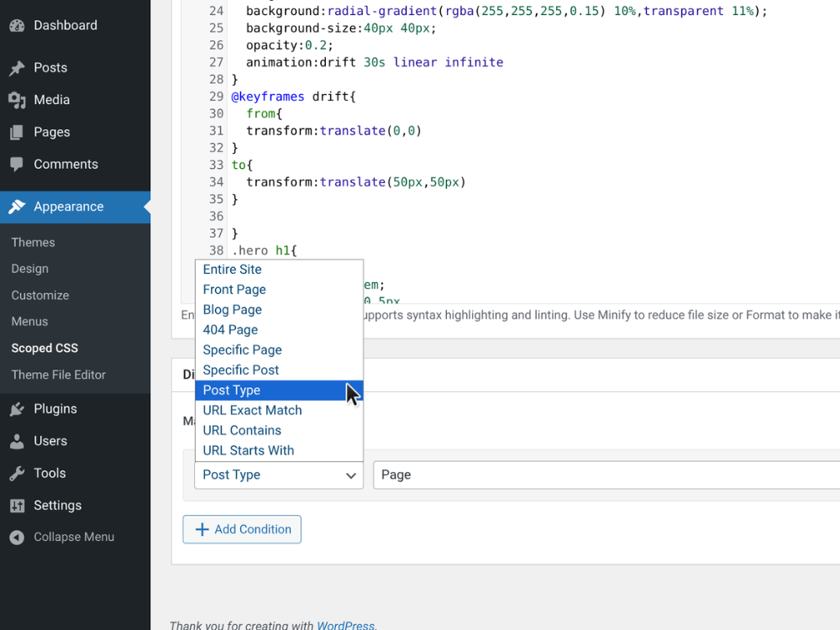840x630 pixels.
Task: Open the Plugins menu label
Action: click(55, 409)
